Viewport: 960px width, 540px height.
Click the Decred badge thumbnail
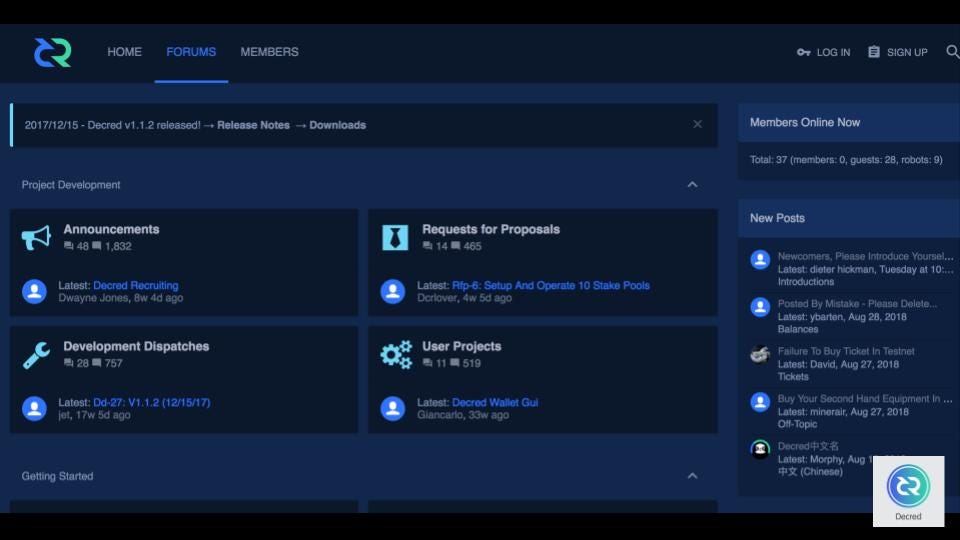click(909, 491)
